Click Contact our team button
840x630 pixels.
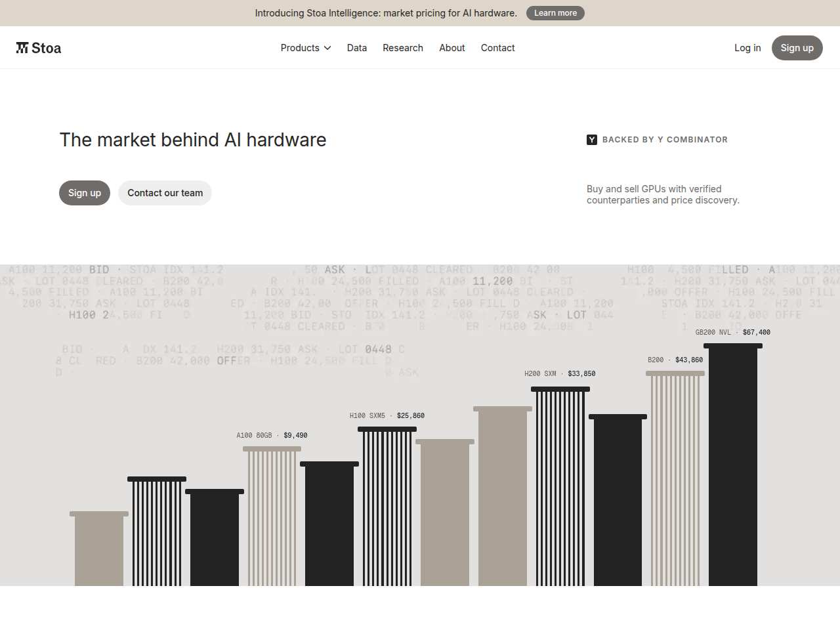click(x=165, y=193)
